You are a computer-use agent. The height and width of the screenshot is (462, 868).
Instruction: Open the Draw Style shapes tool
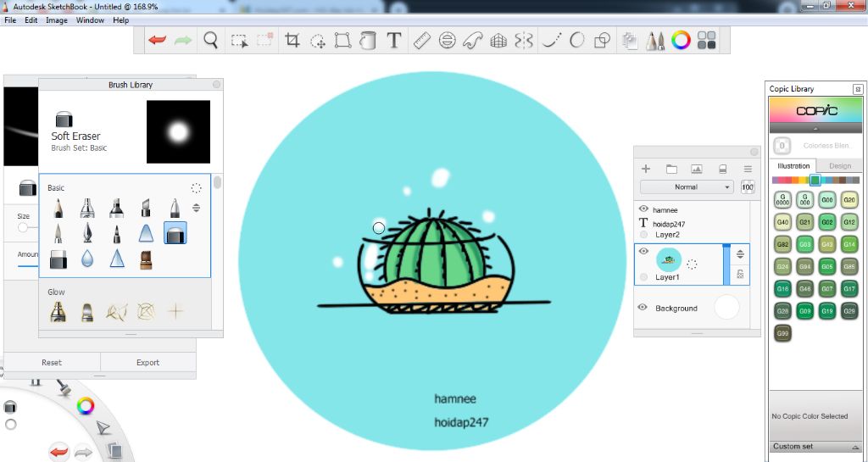point(602,40)
